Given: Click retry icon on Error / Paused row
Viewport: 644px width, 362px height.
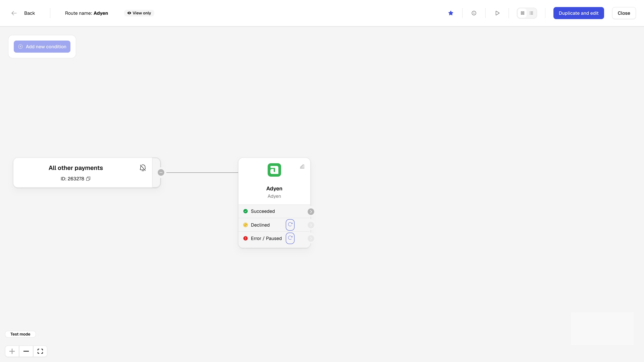Looking at the screenshot, I should 290,238.
